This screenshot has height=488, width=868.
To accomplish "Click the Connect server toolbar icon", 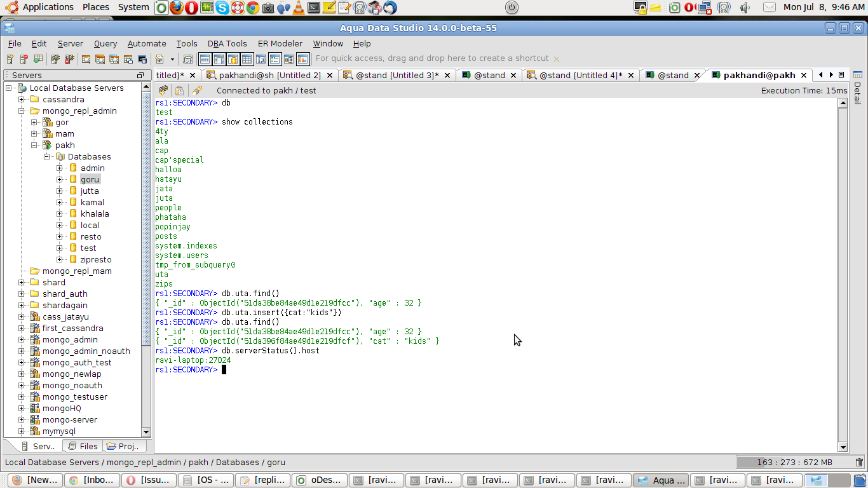I will [55, 59].
